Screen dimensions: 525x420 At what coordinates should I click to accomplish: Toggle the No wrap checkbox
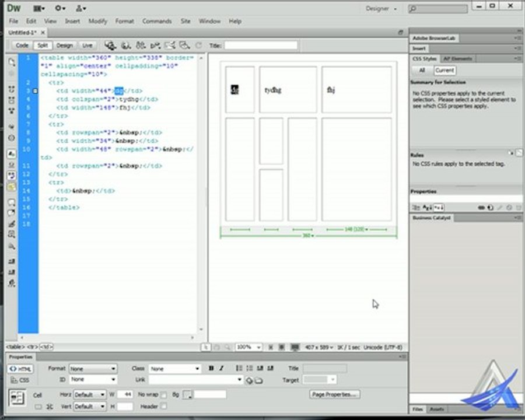point(163,395)
